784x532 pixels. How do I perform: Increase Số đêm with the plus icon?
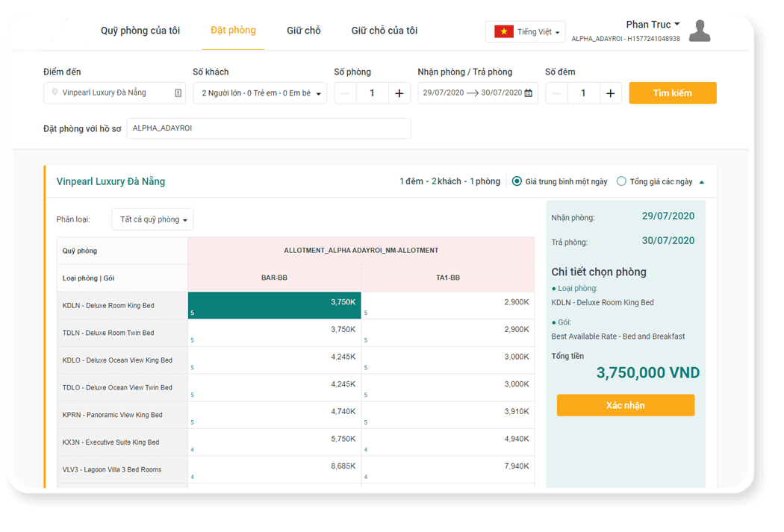point(610,93)
